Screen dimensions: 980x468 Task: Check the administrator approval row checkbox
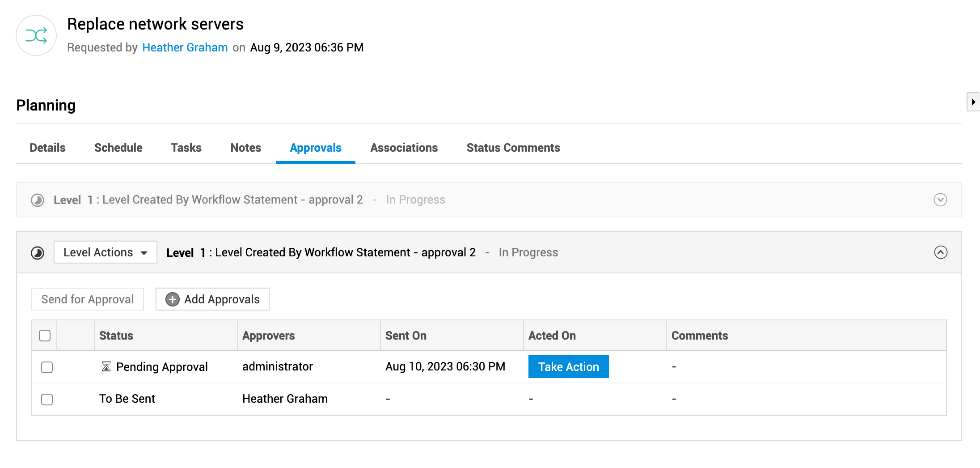click(47, 367)
